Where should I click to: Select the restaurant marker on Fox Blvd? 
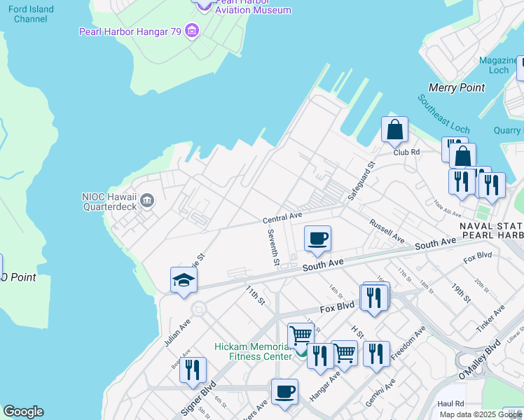pyautogui.click(x=374, y=299)
